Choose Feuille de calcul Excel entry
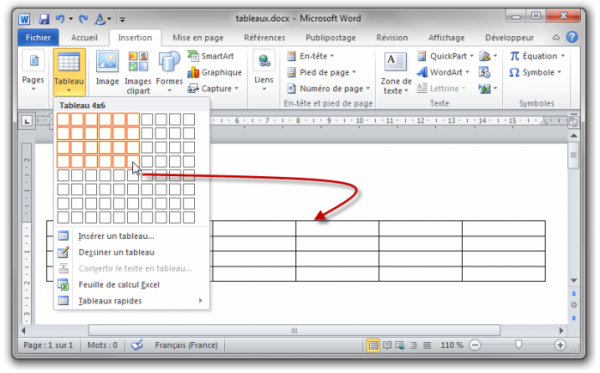 [x=131, y=285]
